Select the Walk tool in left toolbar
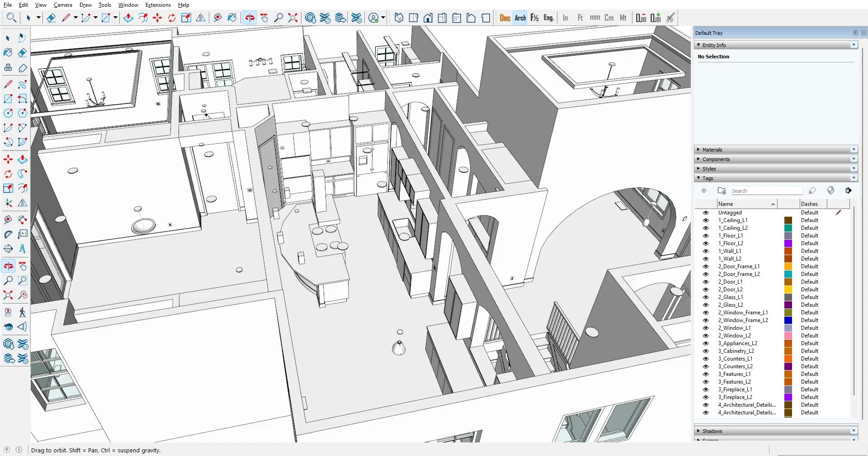Screen dimensions: 868x456 (x=22, y=312)
